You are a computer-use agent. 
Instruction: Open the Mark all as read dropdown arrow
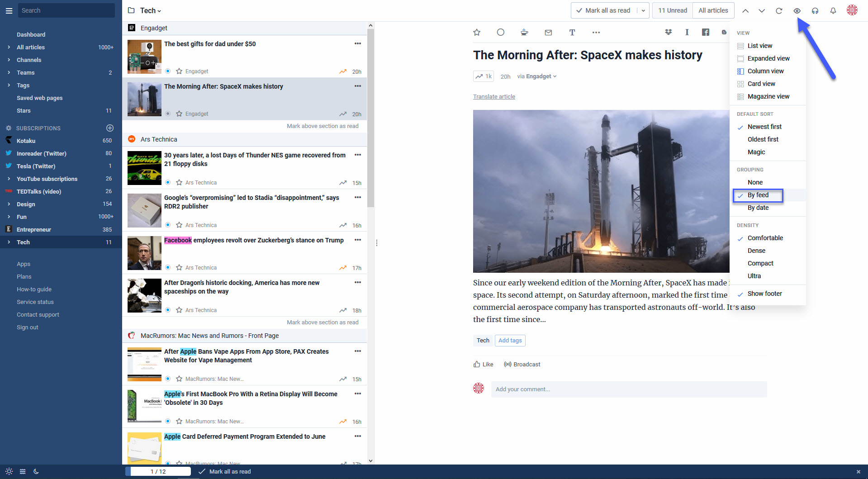point(643,11)
